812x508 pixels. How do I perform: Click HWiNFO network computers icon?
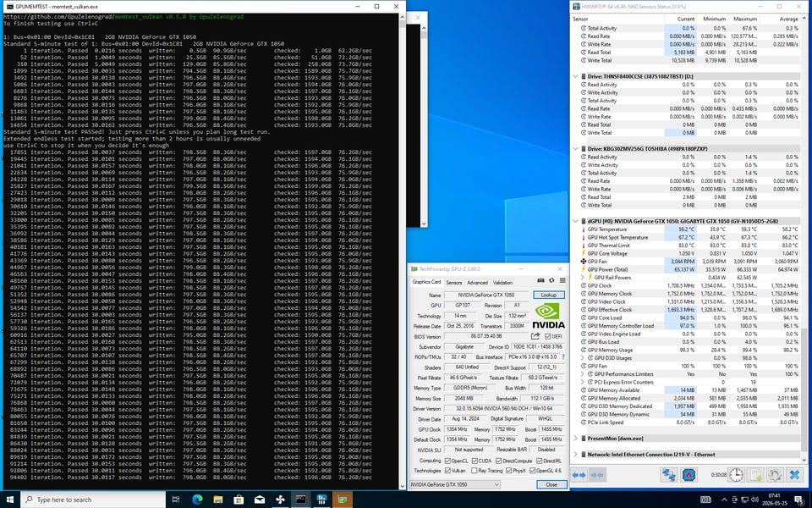click(669, 475)
